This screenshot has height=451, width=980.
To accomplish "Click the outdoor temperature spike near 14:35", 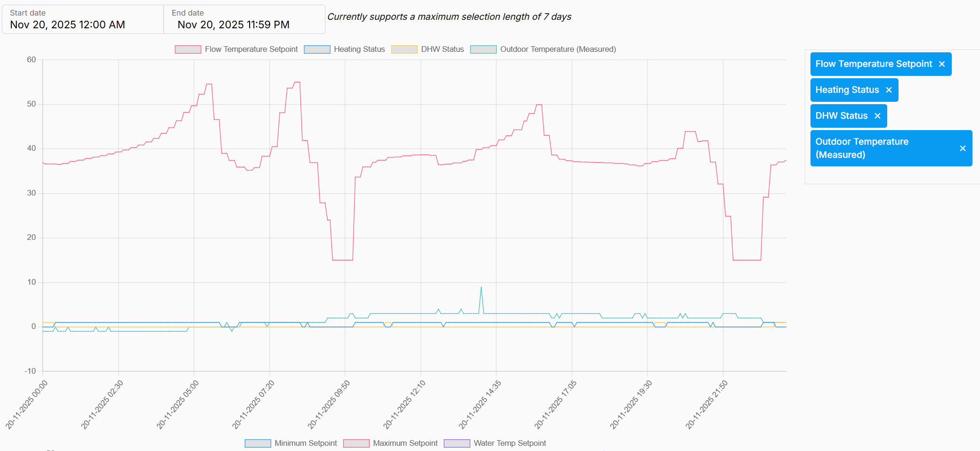I will point(481,287).
